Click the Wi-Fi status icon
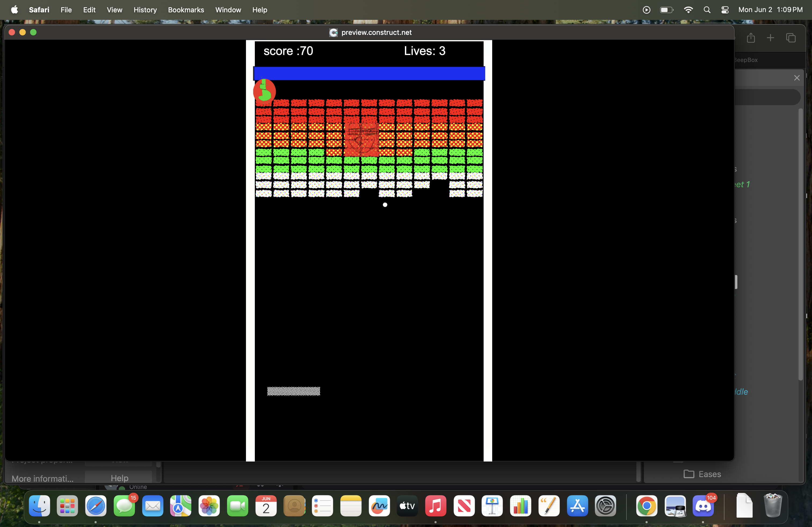 point(688,10)
